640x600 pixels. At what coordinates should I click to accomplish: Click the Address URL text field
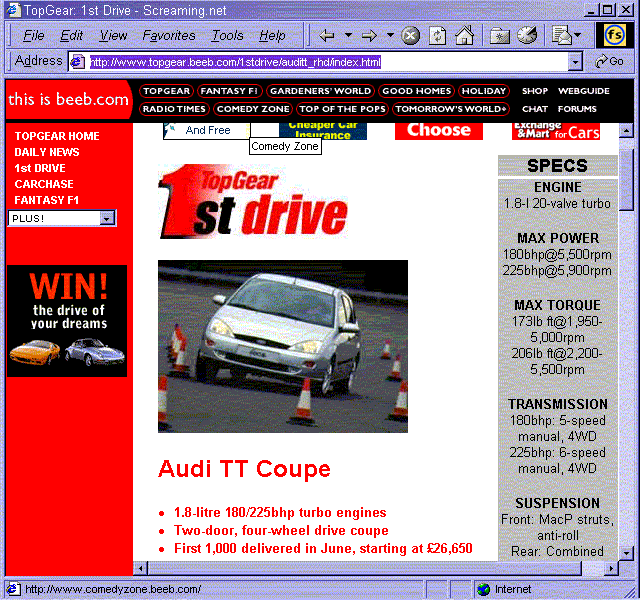327,62
